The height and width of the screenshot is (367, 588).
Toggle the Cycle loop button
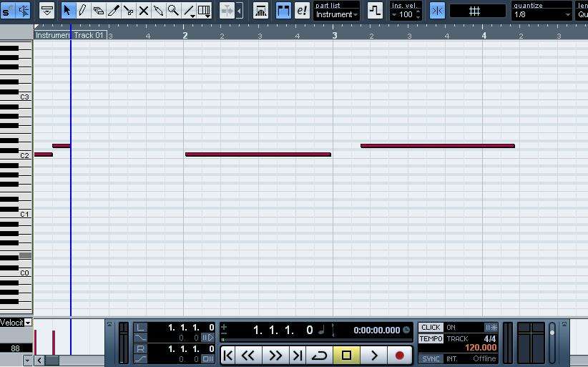pyautogui.click(x=320, y=356)
